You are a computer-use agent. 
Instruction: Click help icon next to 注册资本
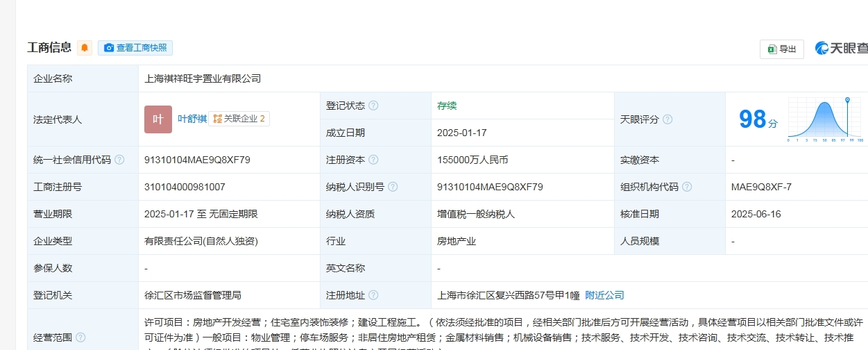(x=373, y=160)
